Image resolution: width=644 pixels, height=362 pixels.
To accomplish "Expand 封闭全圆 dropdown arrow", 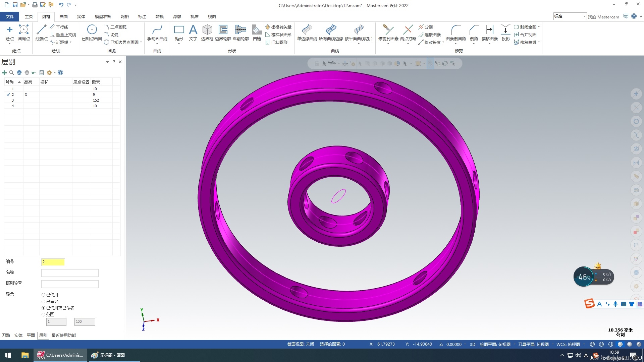I will (539, 27).
